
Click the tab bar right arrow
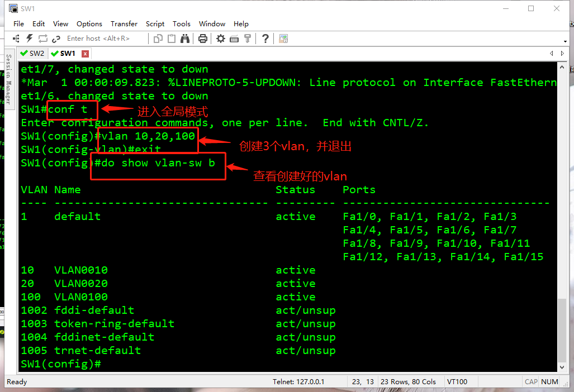tap(562, 54)
